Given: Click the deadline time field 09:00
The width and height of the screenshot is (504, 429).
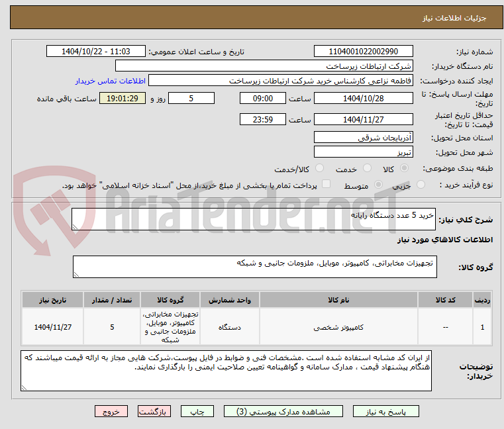Looking at the screenshot, I should (x=263, y=99).
